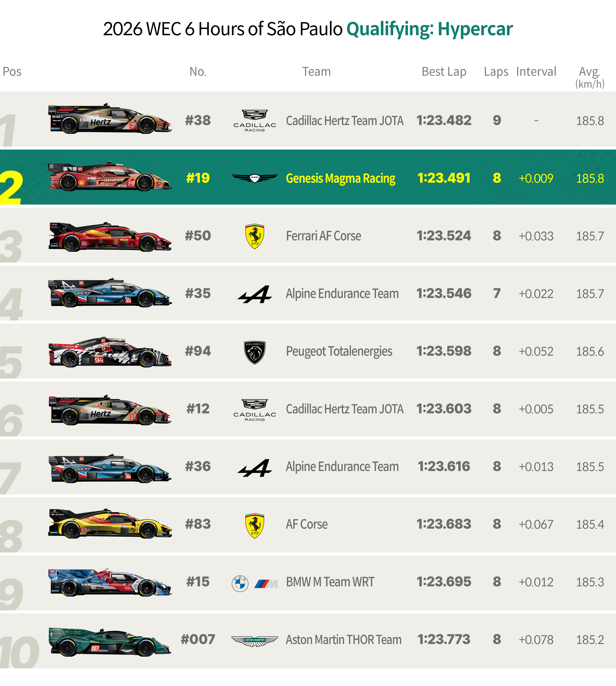Click the team name 'BMW M Team WRT'
The image size is (616, 686).
point(330,582)
